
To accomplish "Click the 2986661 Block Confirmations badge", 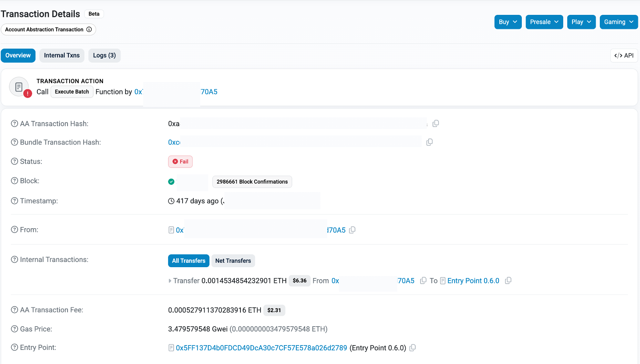I will point(252,182).
